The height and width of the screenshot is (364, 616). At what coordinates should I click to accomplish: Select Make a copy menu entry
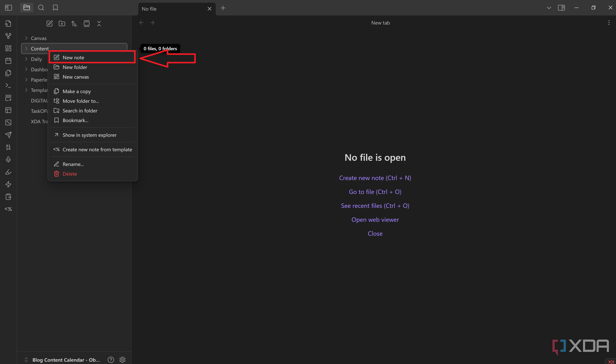[x=93, y=91]
